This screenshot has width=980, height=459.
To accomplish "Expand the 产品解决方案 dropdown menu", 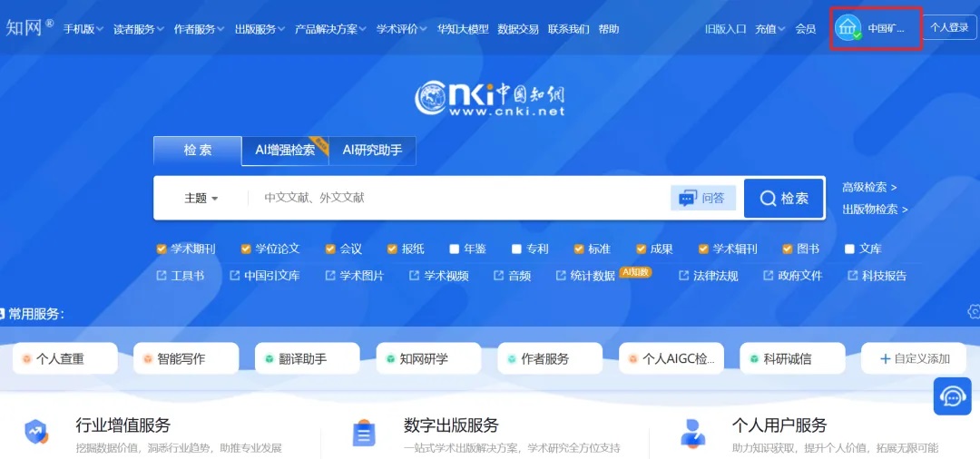I will 330,29.
